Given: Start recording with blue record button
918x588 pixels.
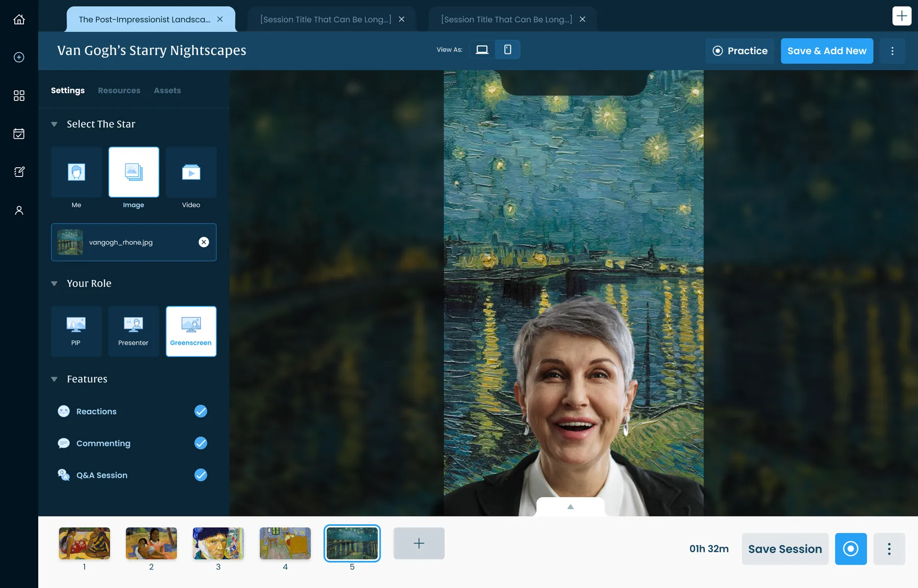Looking at the screenshot, I should pyautogui.click(x=851, y=549).
